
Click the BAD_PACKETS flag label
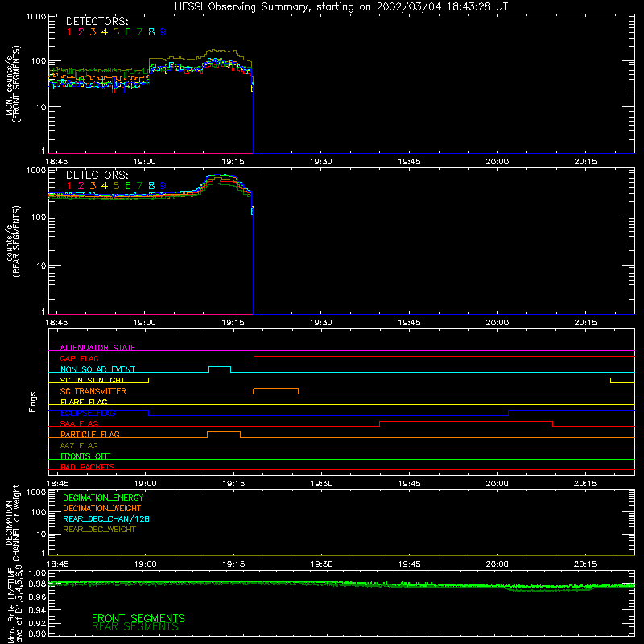[88, 467]
